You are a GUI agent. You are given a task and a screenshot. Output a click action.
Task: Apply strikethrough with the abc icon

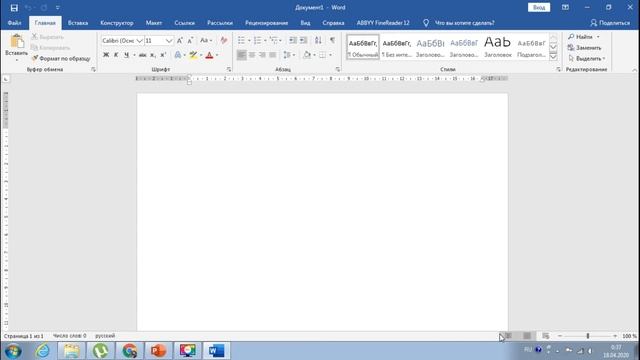(142, 55)
